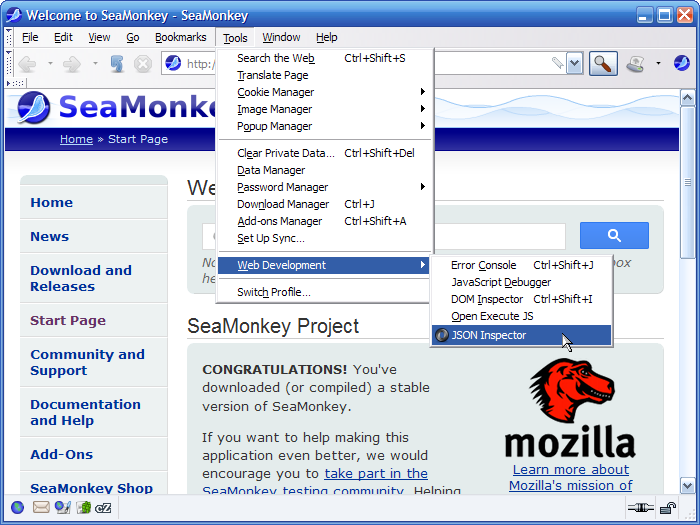Screen dimensions: 700x525
Task: Click the Forward arrow toolbar button
Action: (71, 64)
